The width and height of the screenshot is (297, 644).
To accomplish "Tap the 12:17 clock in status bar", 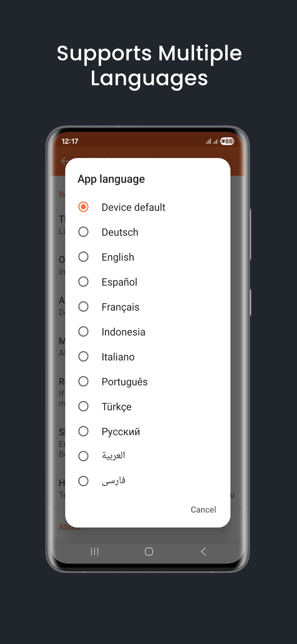I will pos(70,141).
